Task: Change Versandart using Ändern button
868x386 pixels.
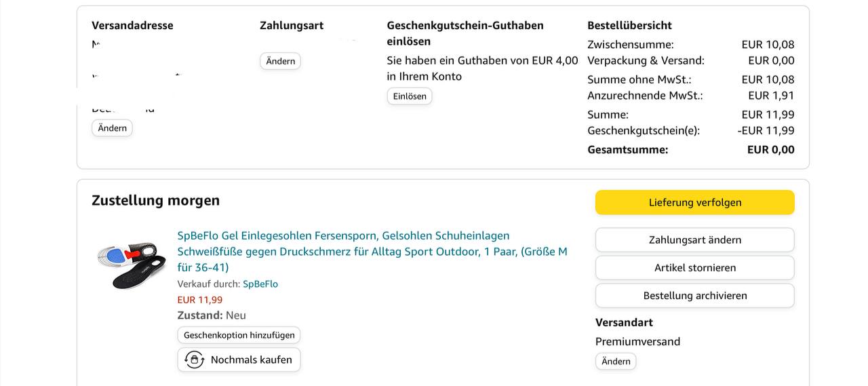Action: (x=616, y=362)
